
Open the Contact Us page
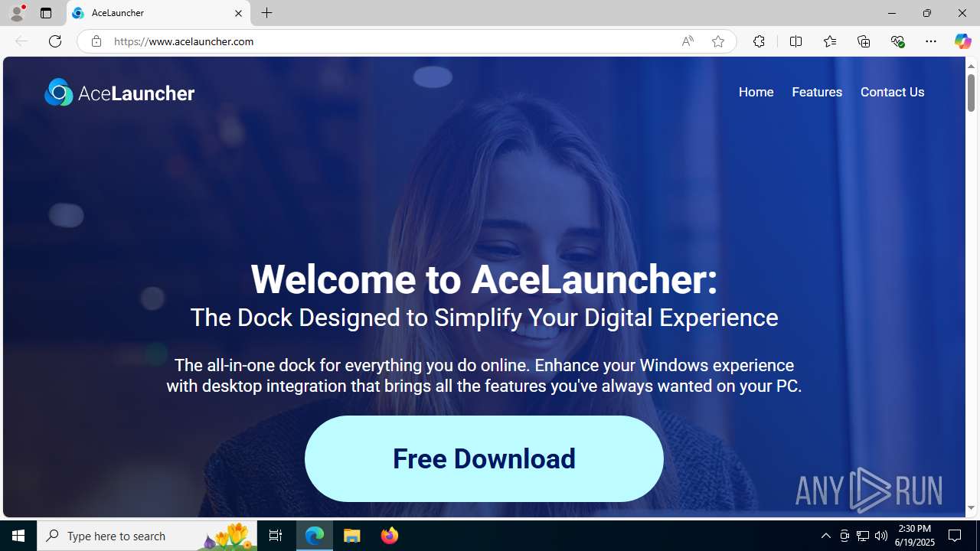892,92
